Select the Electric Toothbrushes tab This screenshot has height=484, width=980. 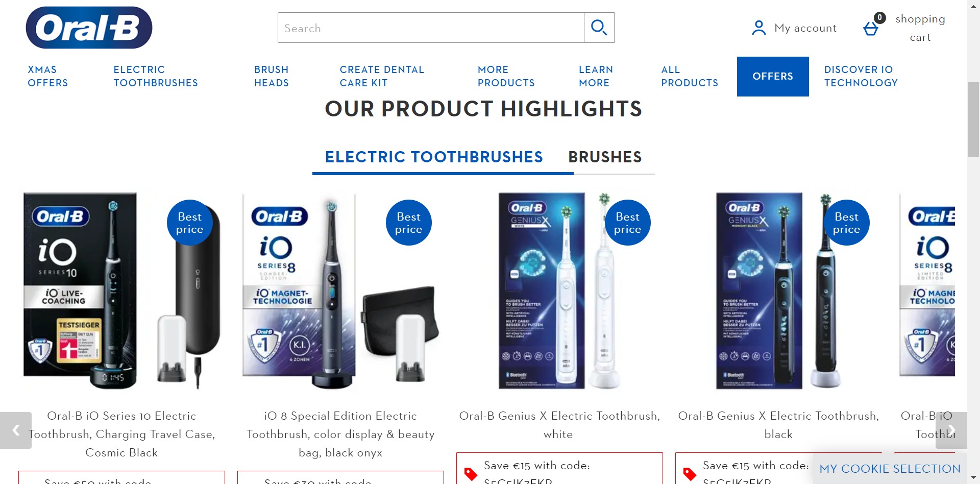point(434,157)
